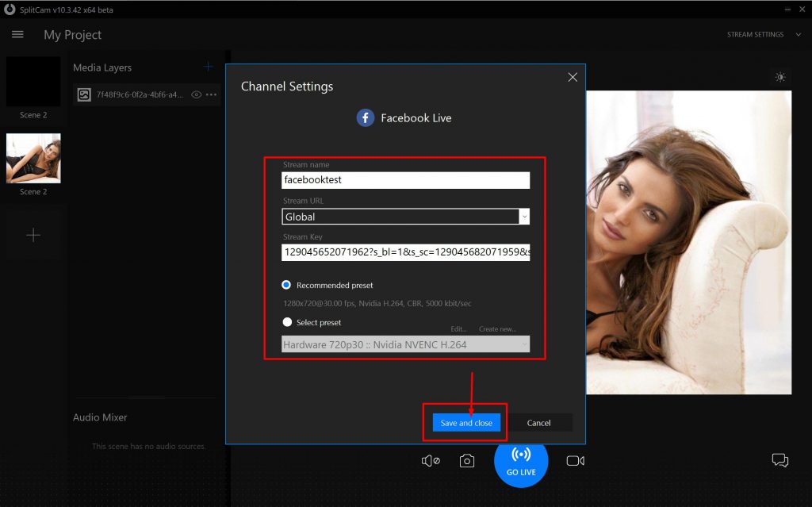The width and height of the screenshot is (812, 507).
Task: Click the Edit... preset link
Action: click(x=458, y=329)
